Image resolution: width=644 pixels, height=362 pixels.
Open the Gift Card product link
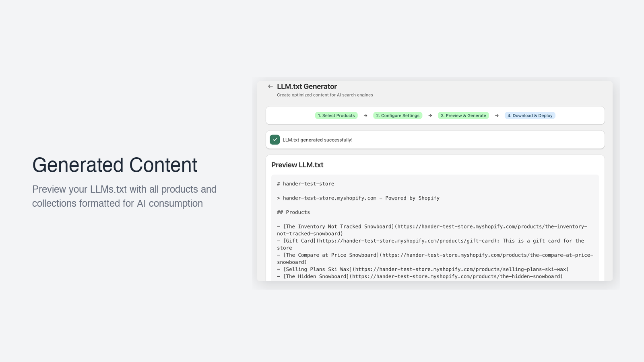pos(299,241)
